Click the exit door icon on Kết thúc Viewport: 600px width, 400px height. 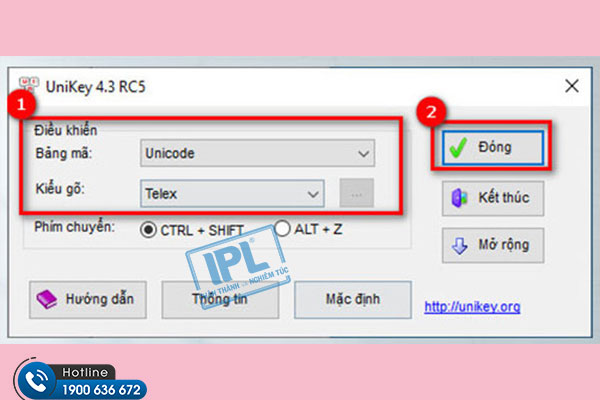tap(460, 198)
